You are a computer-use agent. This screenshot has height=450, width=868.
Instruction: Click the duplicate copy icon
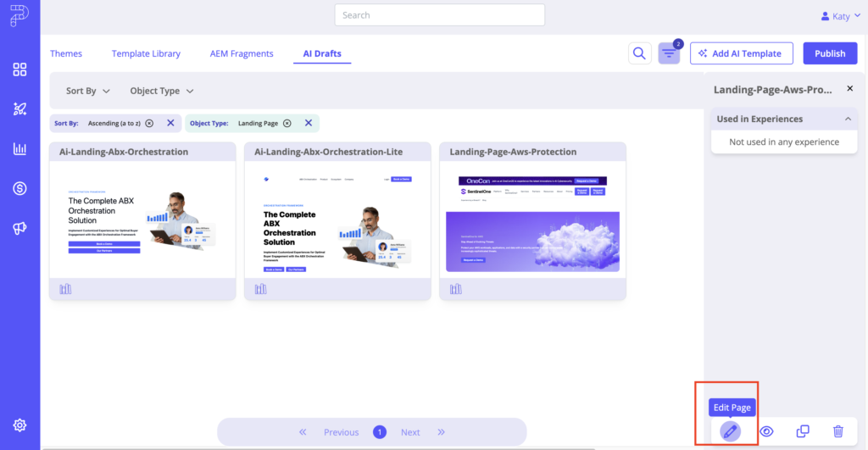click(x=803, y=431)
